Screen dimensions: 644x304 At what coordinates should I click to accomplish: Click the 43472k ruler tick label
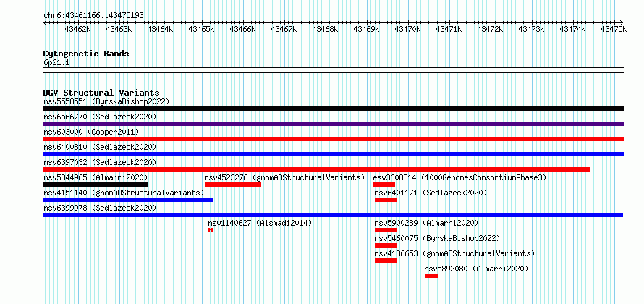pyautogui.click(x=490, y=29)
